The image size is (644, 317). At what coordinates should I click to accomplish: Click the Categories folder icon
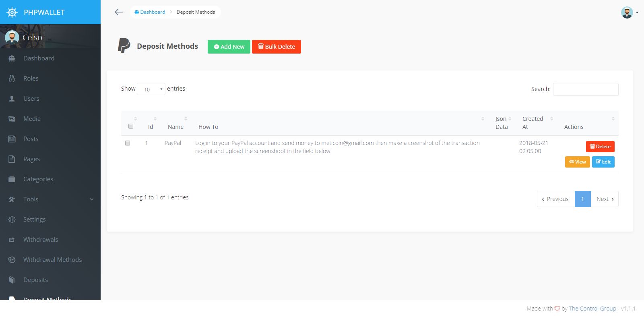click(12, 179)
